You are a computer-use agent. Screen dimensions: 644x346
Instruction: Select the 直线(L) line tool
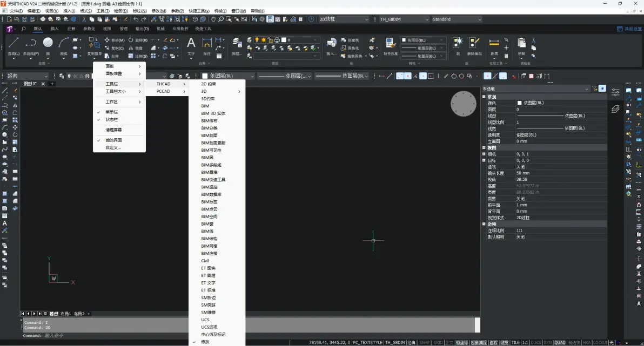coord(14,46)
